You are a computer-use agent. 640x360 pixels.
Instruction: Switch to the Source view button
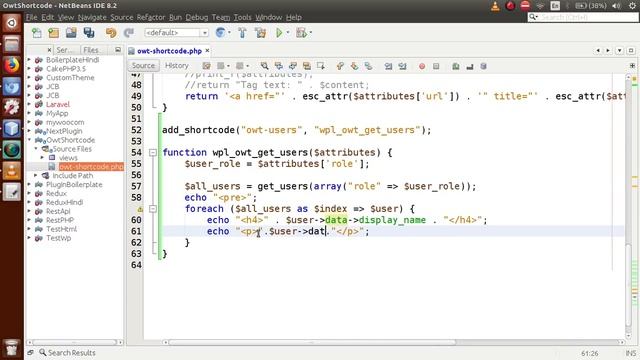click(x=143, y=66)
